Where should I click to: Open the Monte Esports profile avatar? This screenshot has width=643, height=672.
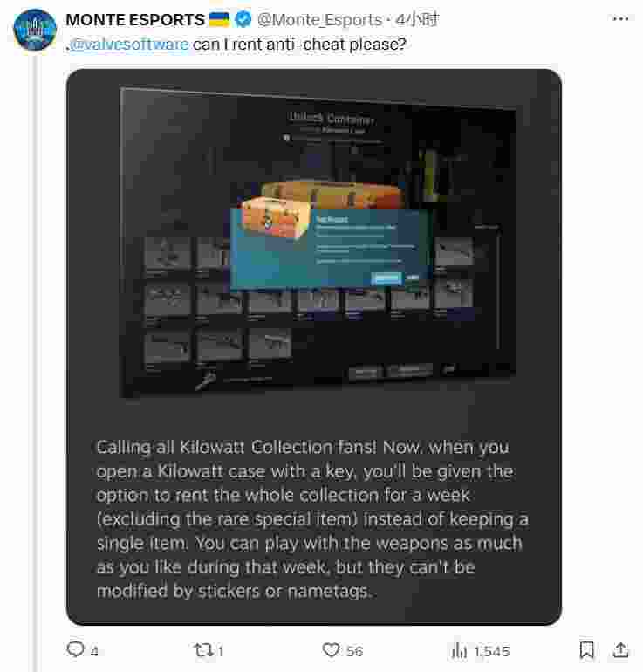[35, 30]
